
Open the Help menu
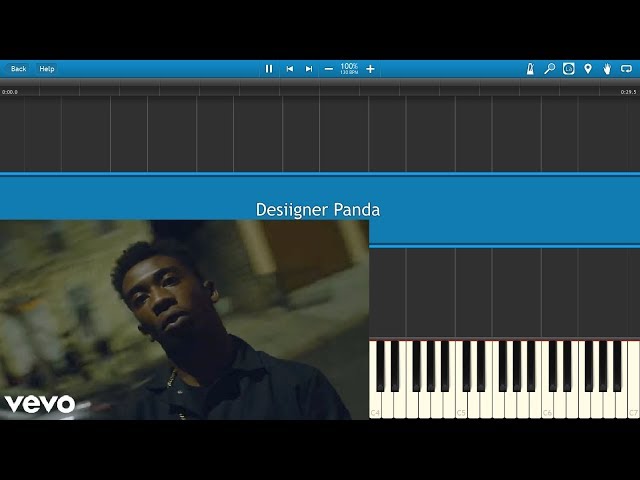[47, 69]
